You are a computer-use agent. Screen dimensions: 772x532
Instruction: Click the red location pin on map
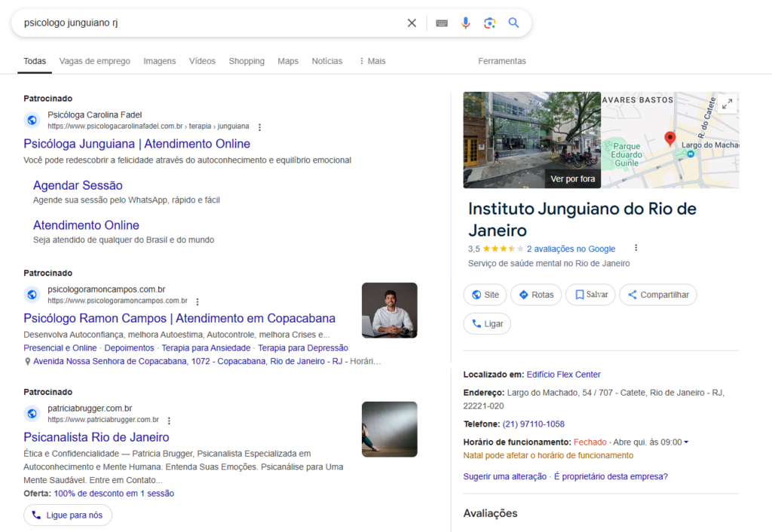(x=669, y=139)
